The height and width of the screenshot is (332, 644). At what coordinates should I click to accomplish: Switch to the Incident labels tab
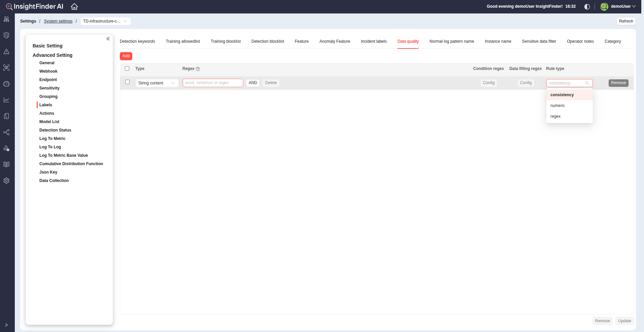373,41
